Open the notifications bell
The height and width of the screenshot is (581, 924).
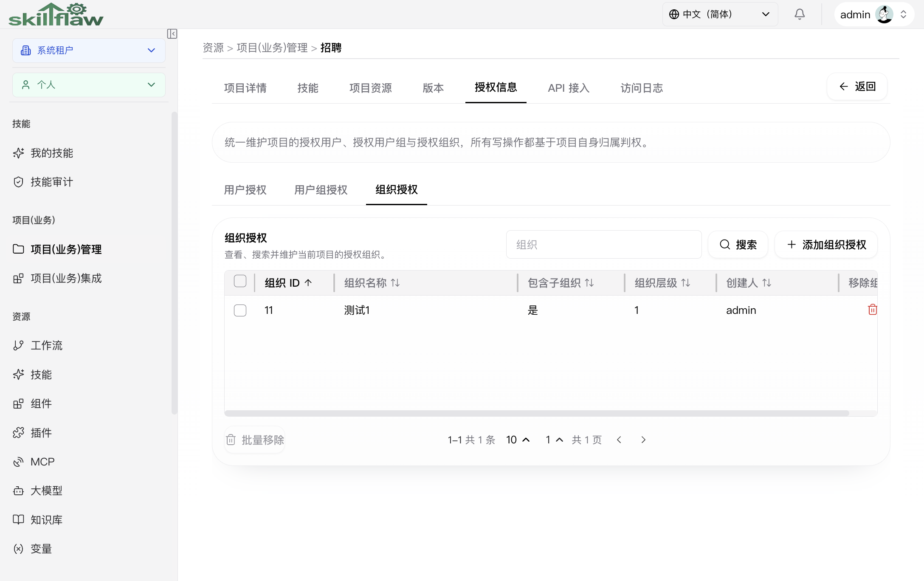800,14
